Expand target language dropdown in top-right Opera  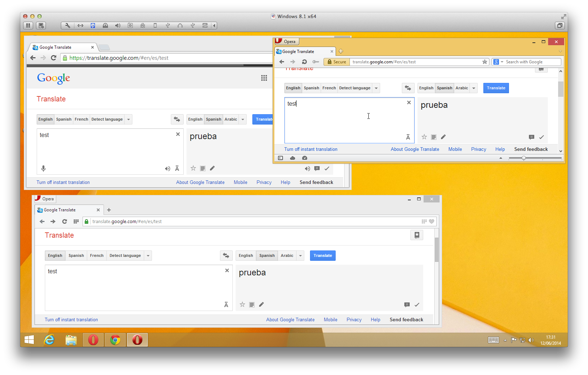[474, 88]
